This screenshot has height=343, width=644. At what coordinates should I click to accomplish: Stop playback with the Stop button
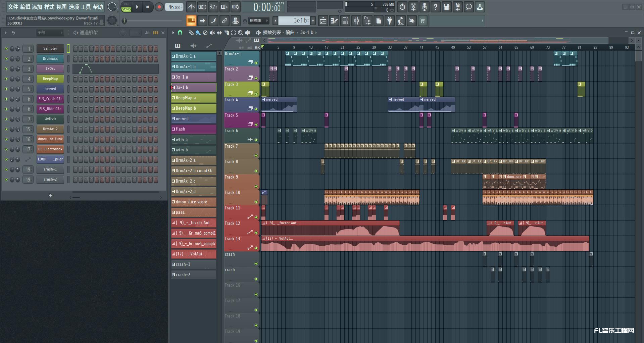[148, 7]
